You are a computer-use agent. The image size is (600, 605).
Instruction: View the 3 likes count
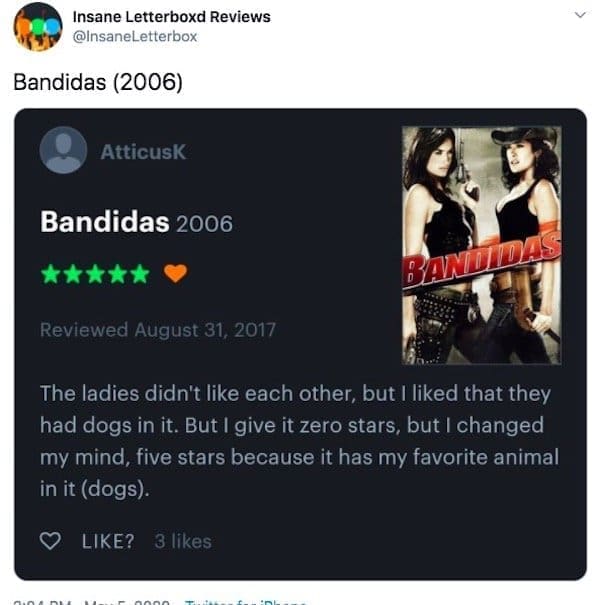click(183, 541)
